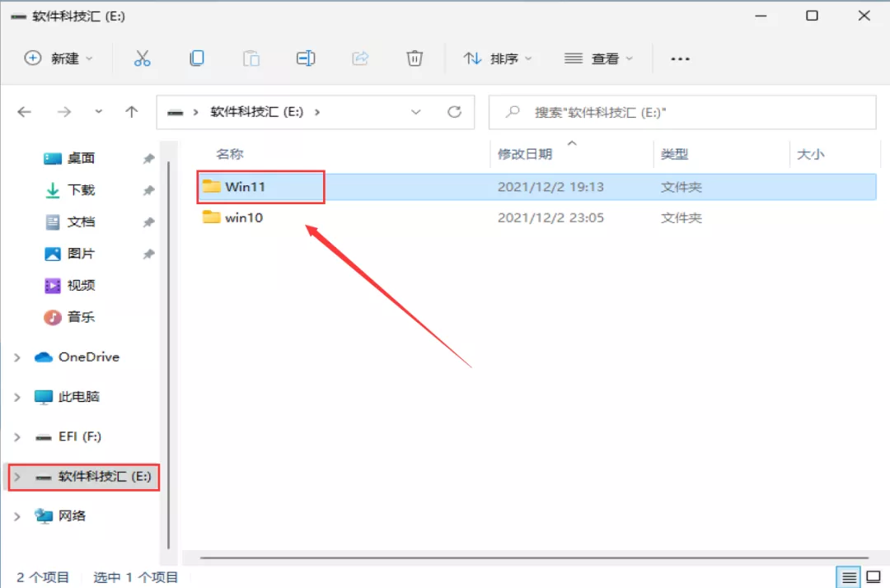Click the Cut scissors icon

coord(142,58)
